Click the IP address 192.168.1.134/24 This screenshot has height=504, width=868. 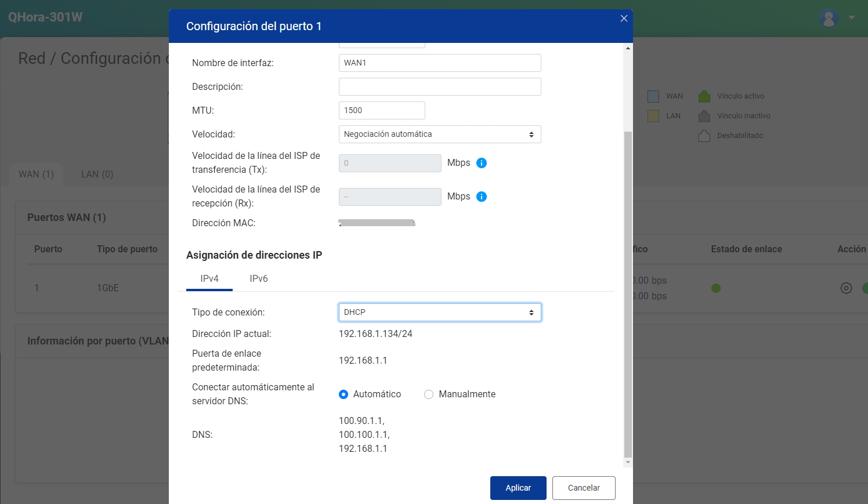click(x=375, y=334)
